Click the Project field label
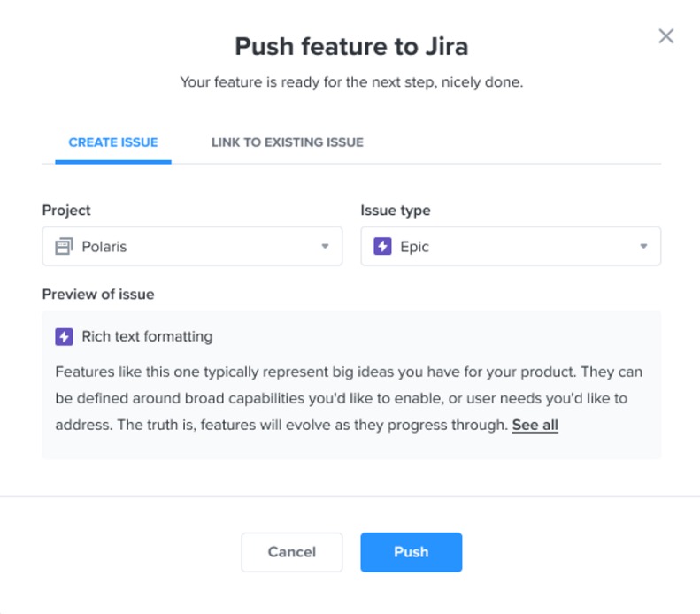This screenshot has width=700, height=614. (66, 211)
